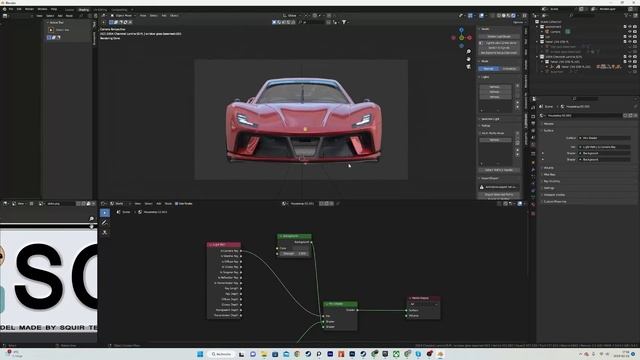Click the zoom magnifier in the image editor

pos(91,219)
